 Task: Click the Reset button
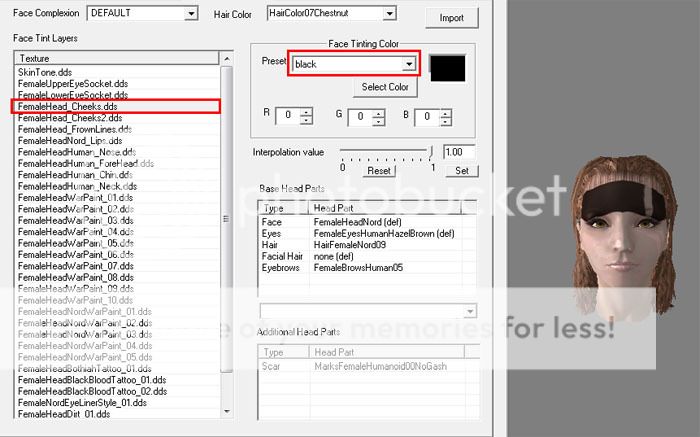[379, 171]
